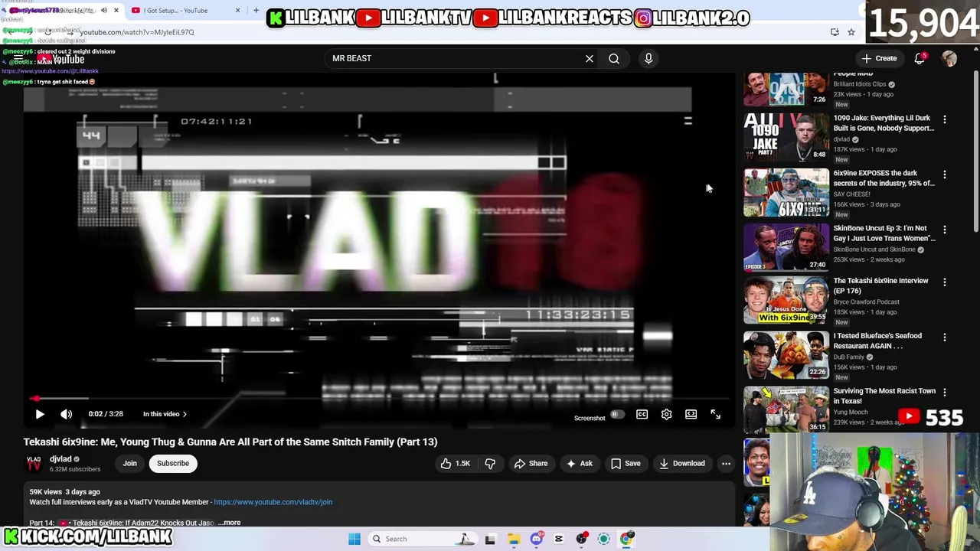Open the Create menu
This screenshot has width=980, height=551.
(x=879, y=58)
